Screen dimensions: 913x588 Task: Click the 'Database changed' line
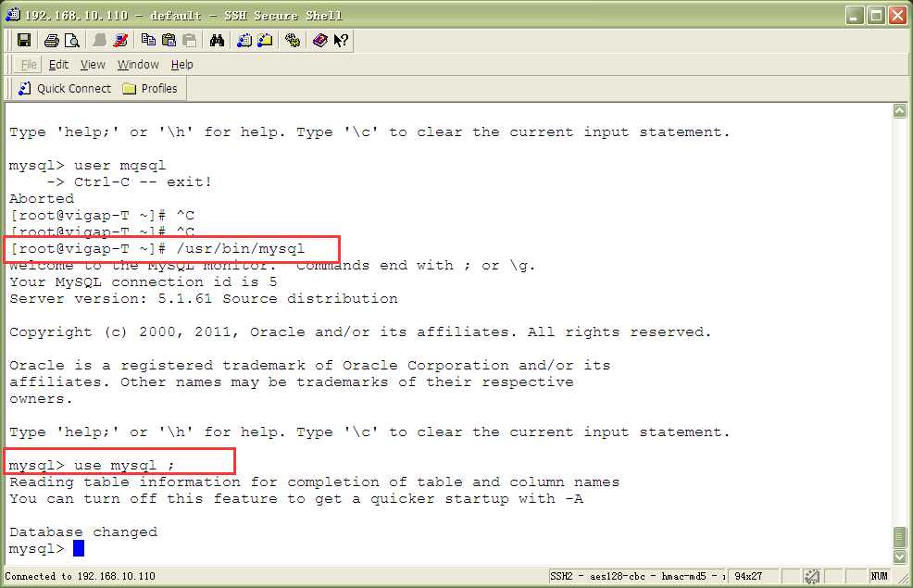coord(83,532)
